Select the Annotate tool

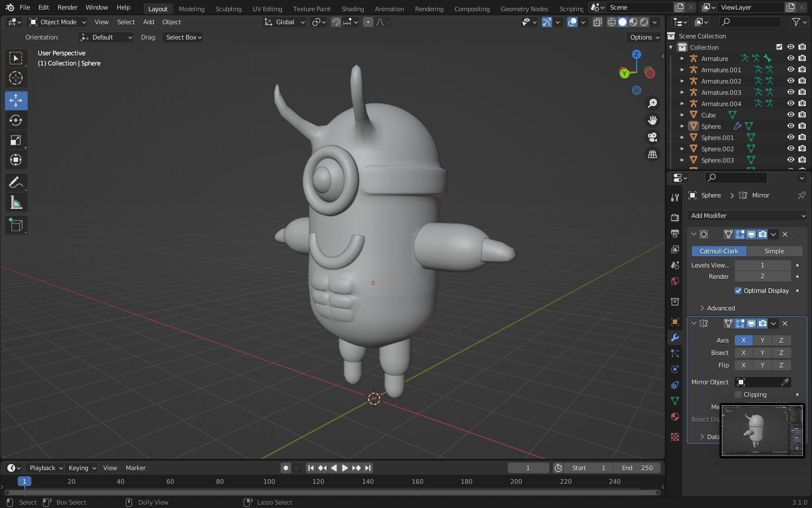(16, 183)
